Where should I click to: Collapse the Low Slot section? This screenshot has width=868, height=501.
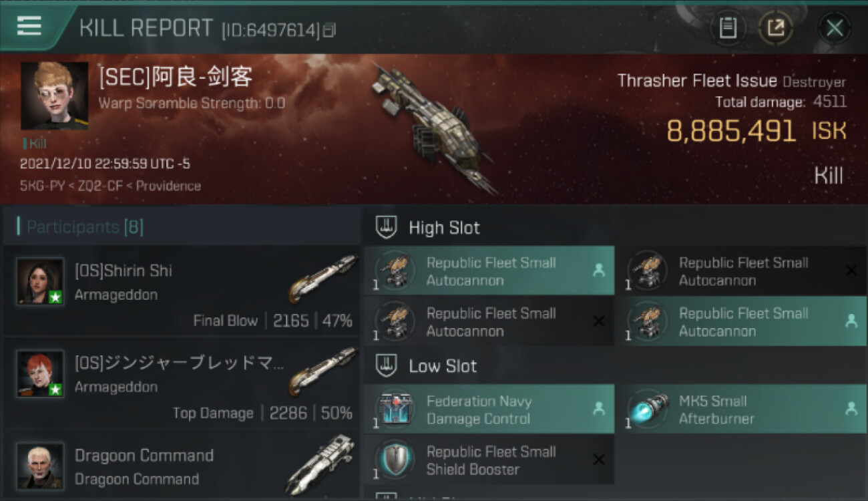tap(426, 366)
